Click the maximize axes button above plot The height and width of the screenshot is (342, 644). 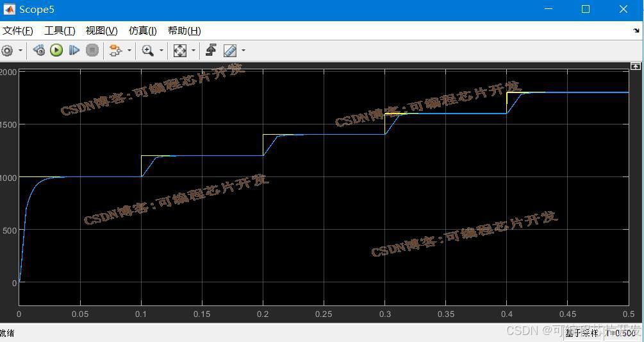636,65
